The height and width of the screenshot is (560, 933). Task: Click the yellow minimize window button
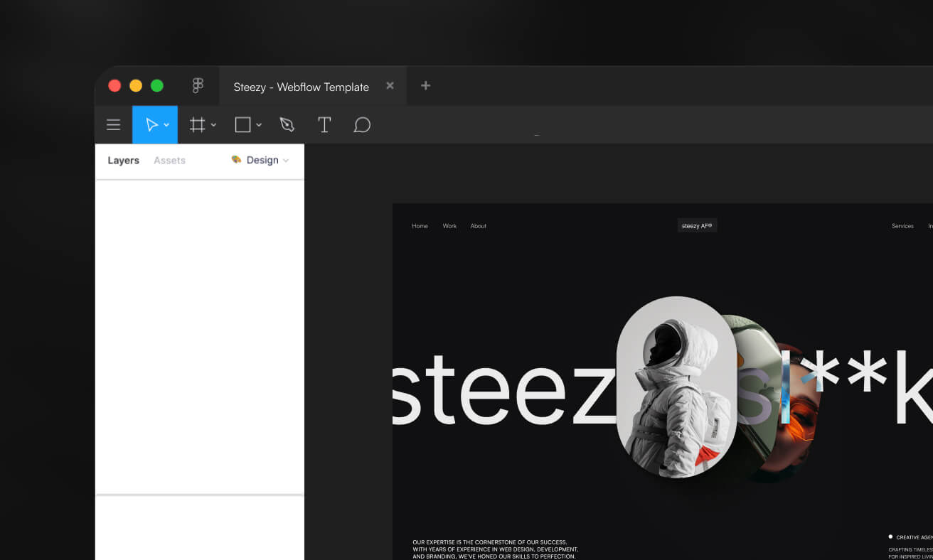pyautogui.click(x=136, y=86)
